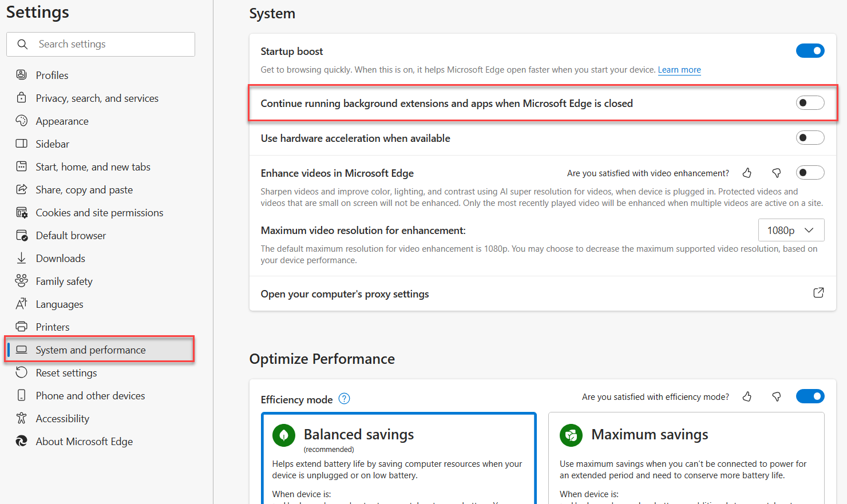Enable continue running background extensions toggle
The height and width of the screenshot is (504, 847).
click(x=810, y=103)
